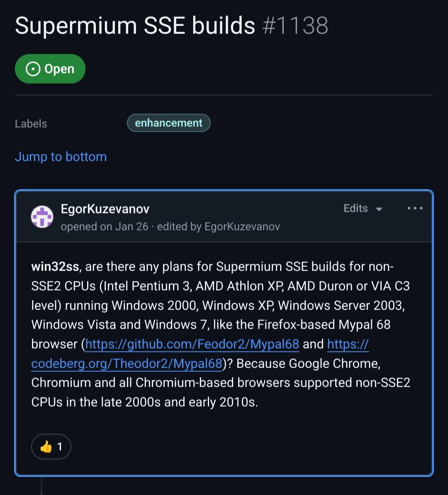Click the enhancement label tag
The width and height of the screenshot is (448, 495).
(168, 123)
